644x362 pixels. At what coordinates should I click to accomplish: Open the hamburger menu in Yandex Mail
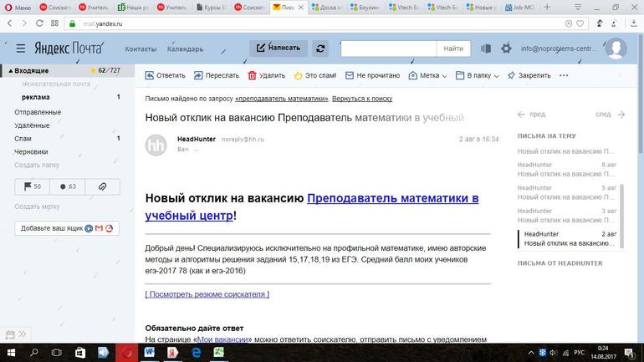(21, 48)
